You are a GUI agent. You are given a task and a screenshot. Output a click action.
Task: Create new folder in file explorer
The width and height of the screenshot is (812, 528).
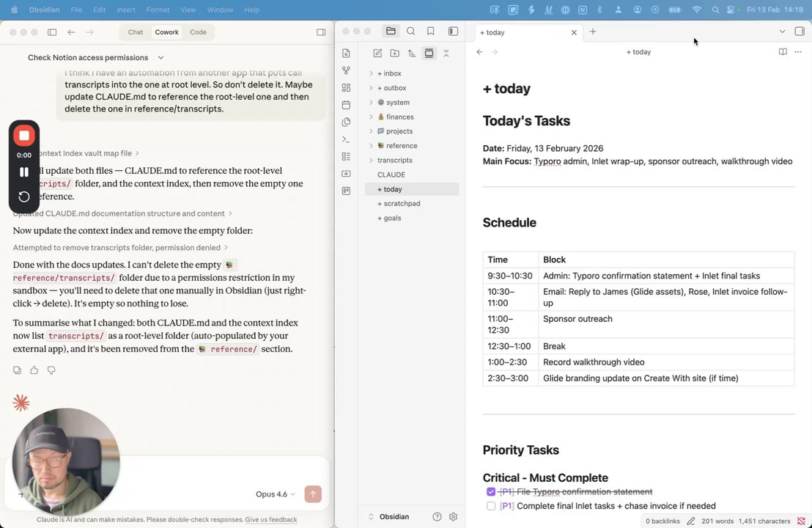pyautogui.click(x=394, y=54)
